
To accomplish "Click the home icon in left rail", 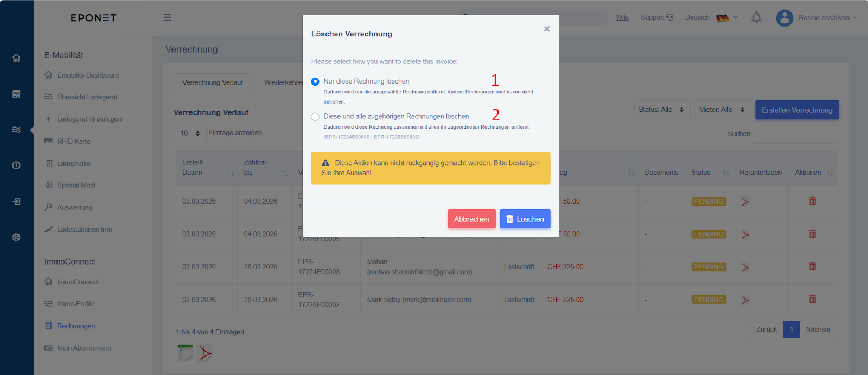I will (16, 58).
